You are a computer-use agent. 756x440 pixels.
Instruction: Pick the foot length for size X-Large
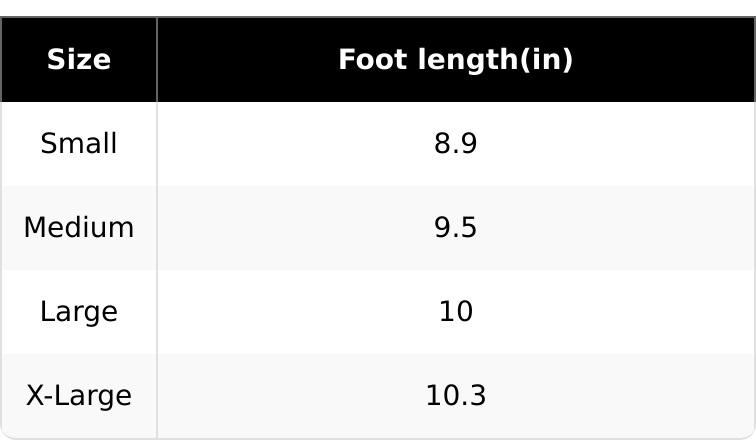point(455,396)
